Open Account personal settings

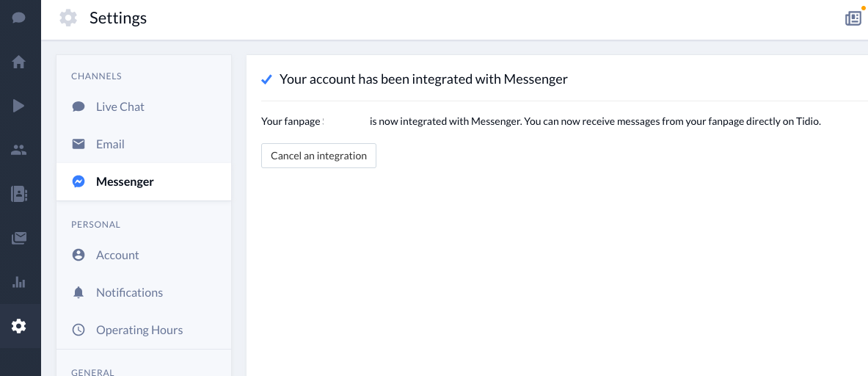tap(144, 255)
